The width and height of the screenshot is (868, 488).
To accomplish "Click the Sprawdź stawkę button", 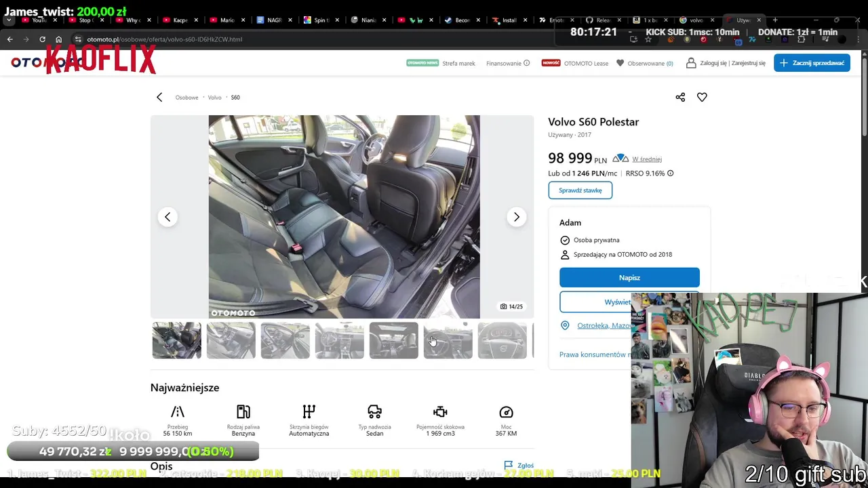I will pyautogui.click(x=580, y=190).
